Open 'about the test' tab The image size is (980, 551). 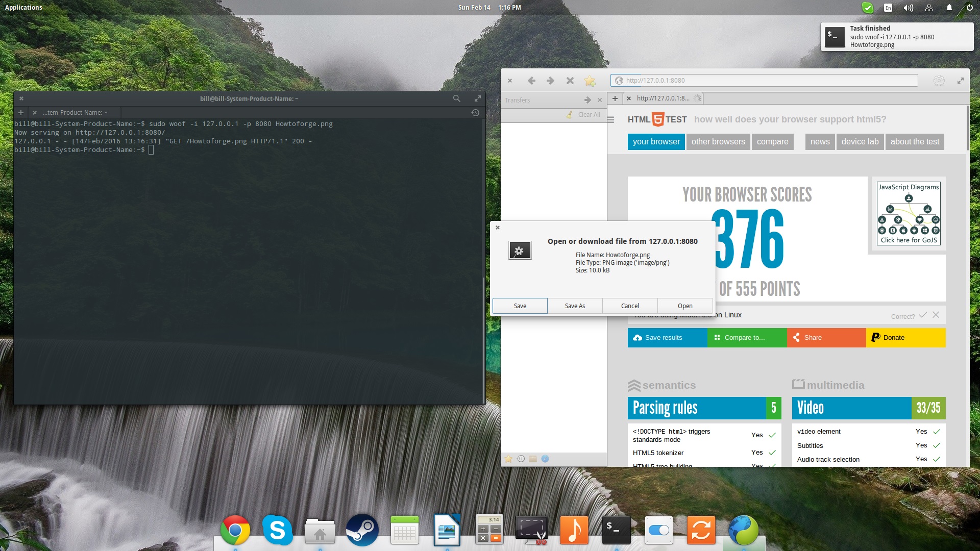pyautogui.click(x=915, y=142)
